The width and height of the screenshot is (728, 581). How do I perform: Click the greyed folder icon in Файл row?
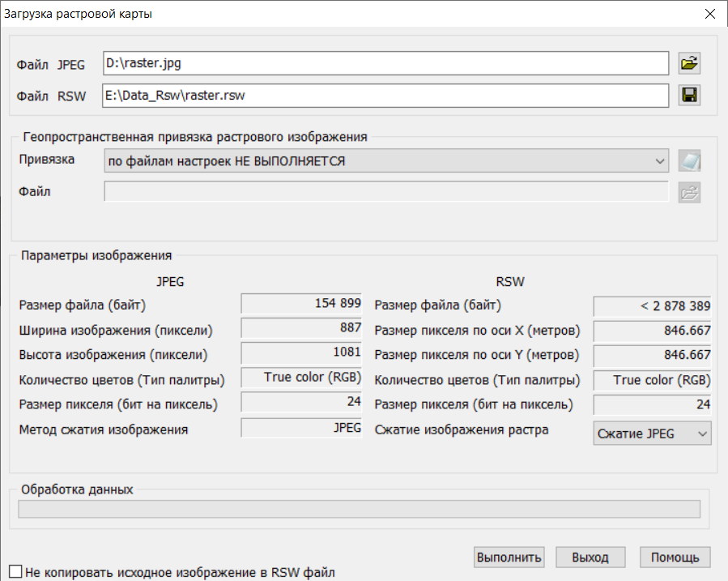tap(689, 192)
